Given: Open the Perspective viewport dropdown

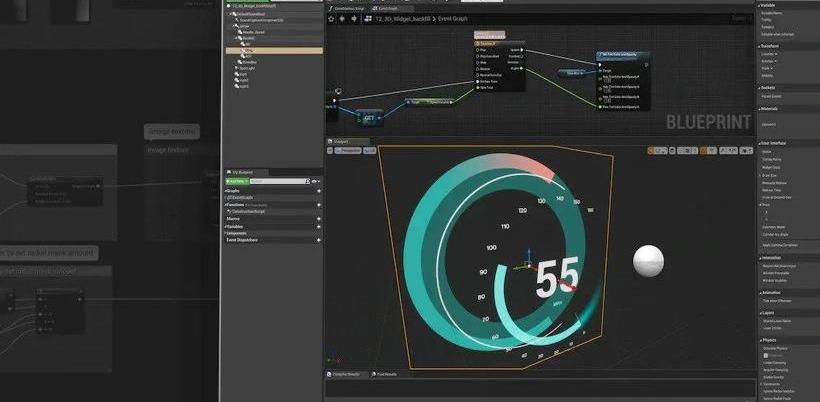Looking at the screenshot, I should coord(347,150).
